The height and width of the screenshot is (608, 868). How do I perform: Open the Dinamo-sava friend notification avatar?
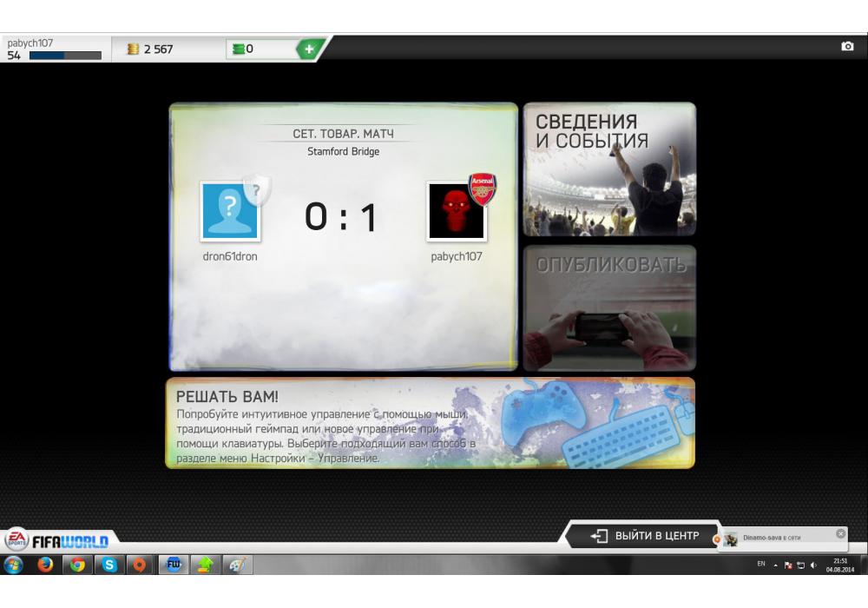click(731, 539)
